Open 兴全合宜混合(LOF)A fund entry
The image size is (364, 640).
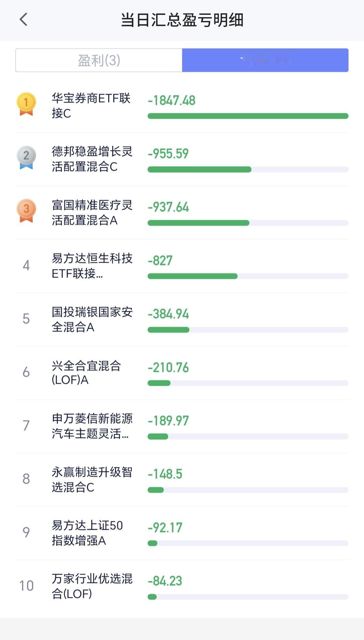click(x=182, y=373)
